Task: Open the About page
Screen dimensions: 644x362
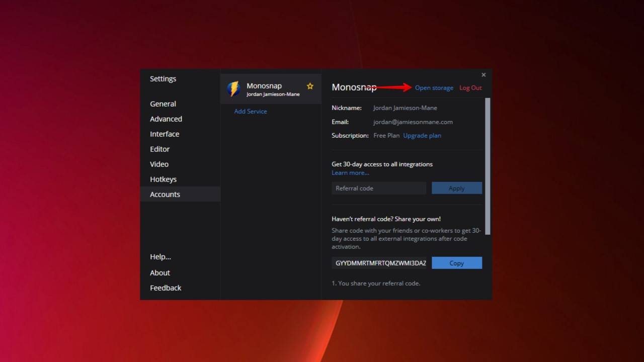Action: point(160,273)
